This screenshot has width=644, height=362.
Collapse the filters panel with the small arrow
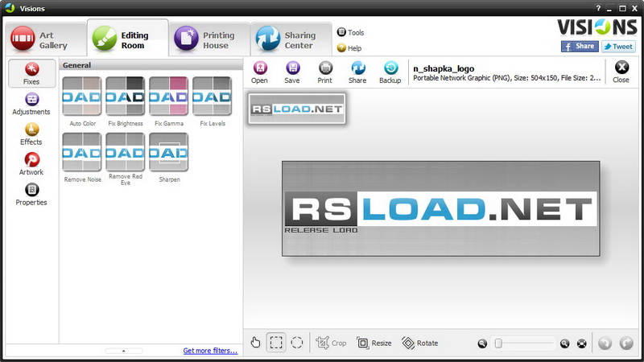point(124,351)
